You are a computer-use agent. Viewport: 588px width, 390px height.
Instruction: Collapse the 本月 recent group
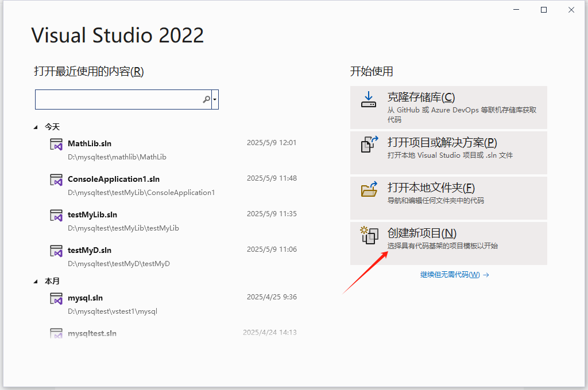tap(36, 282)
